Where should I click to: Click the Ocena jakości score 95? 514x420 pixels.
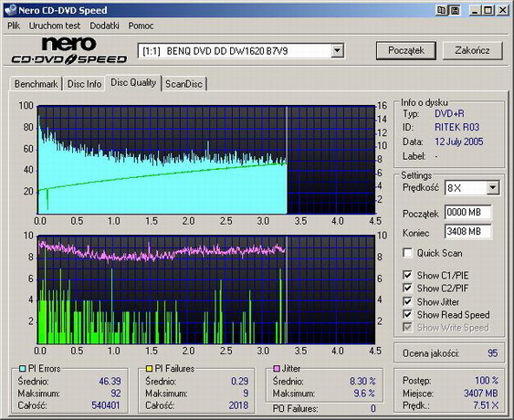pyautogui.click(x=492, y=353)
